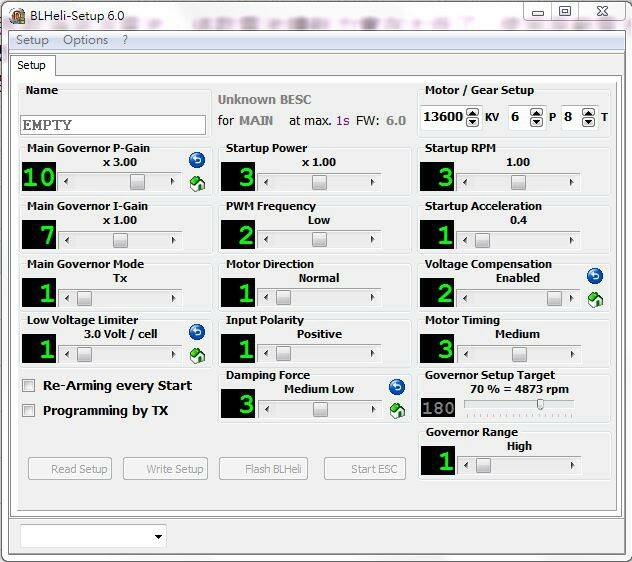Open the ? help menu
Image resolution: width=632 pixels, height=562 pixels.
pos(125,40)
